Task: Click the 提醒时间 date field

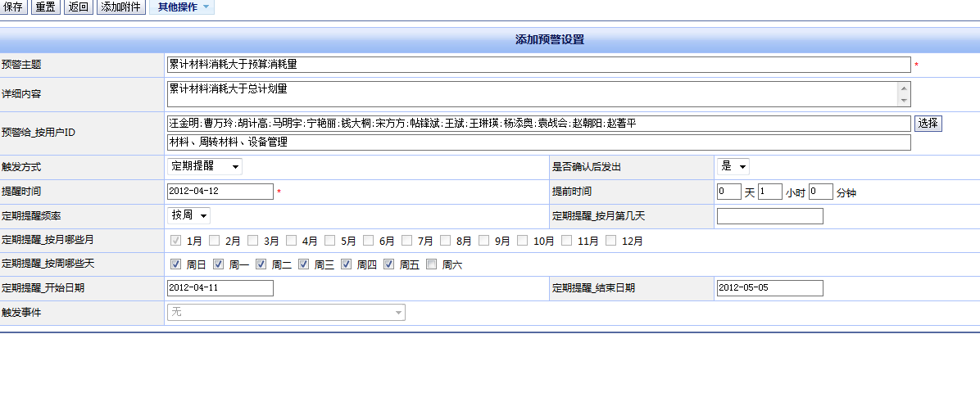Action: click(220, 192)
